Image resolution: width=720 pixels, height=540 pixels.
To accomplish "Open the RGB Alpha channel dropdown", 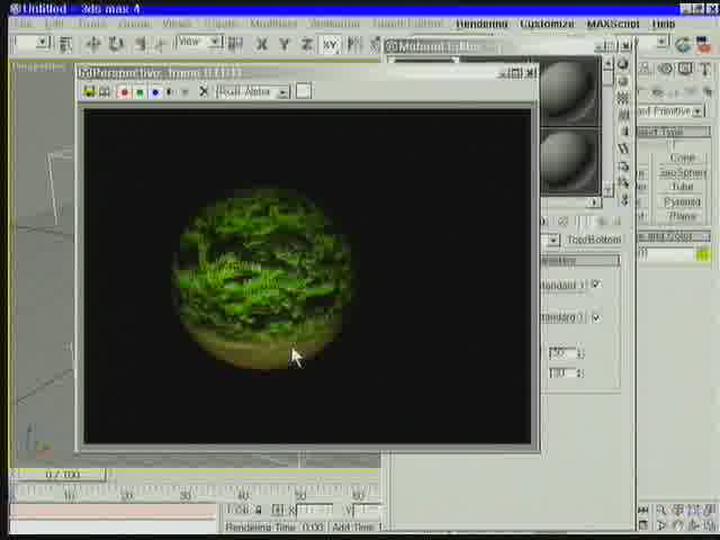I will tap(253, 92).
